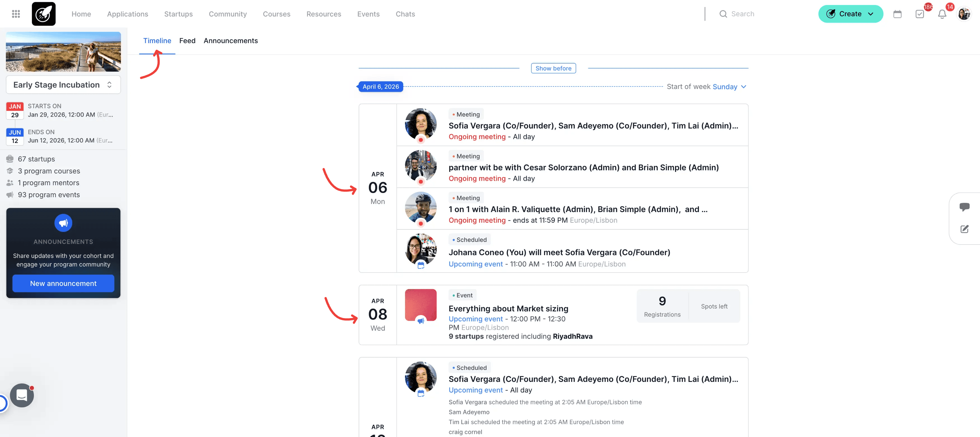
Task: Click the New announcement button
Action: click(63, 283)
